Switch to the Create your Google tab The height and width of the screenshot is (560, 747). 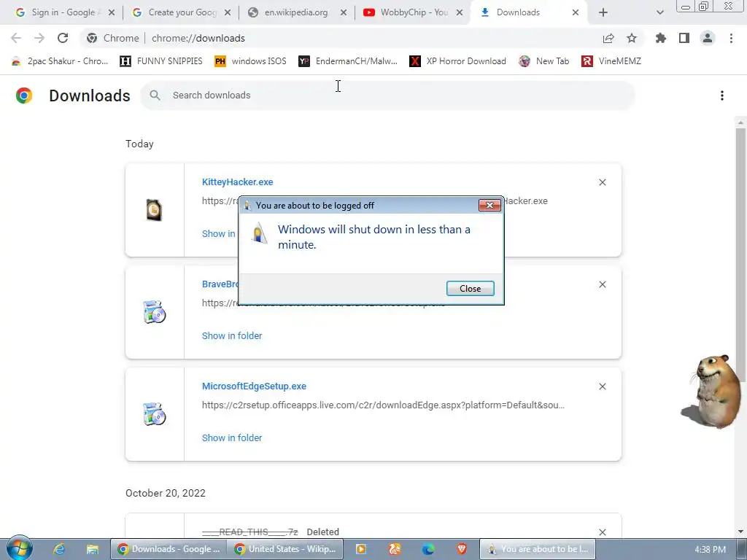(181, 12)
